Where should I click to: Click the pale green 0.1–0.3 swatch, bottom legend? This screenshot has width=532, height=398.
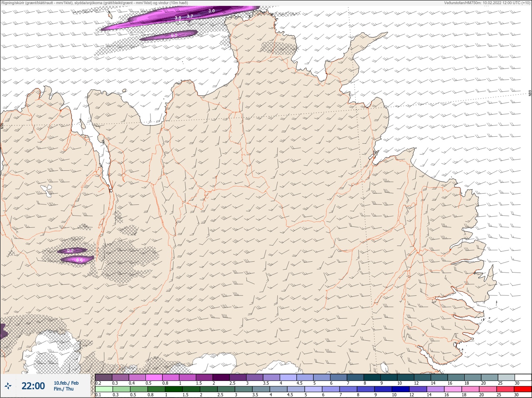[x=104, y=389]
